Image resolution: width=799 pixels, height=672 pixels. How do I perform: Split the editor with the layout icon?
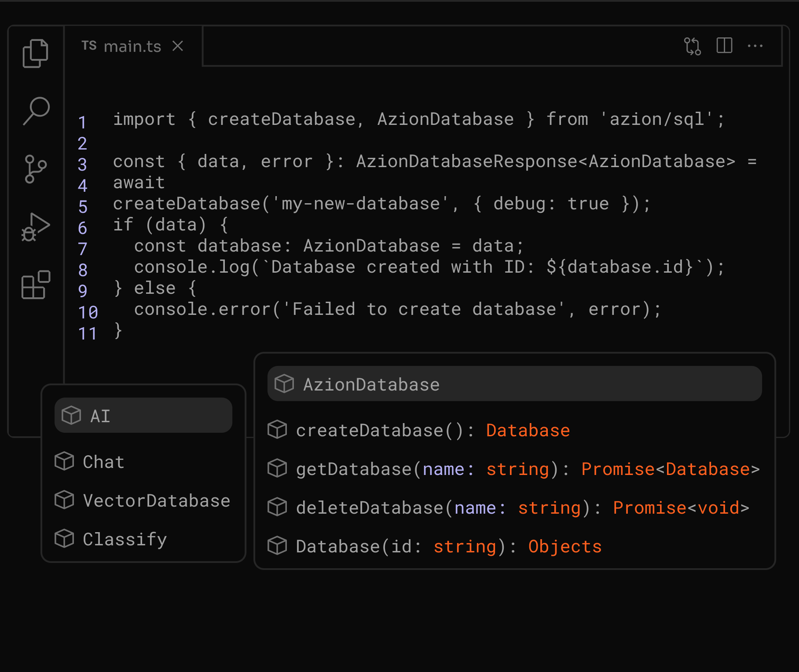(724, 45)
